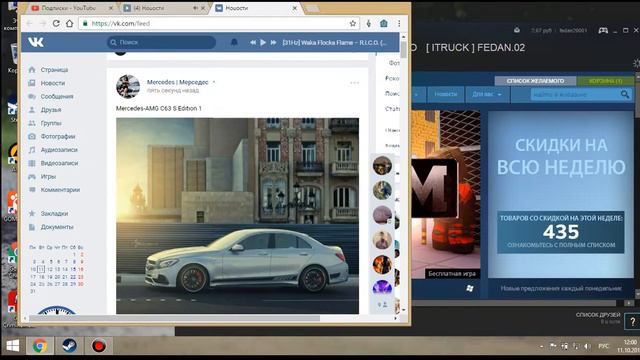
Task: Open VK notifications bell
Action: (234, 42)
